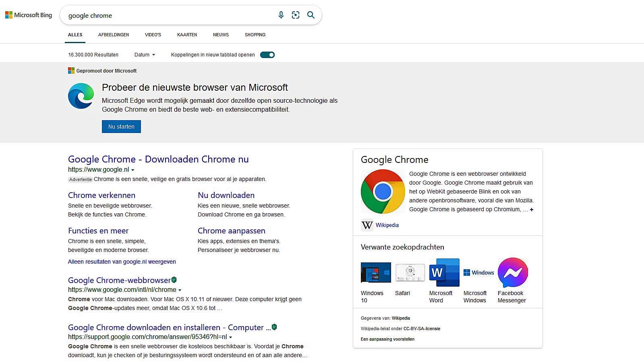
Task: Click Alleen resultaten van google.nl weergeven
Action: tap(122, 262)
